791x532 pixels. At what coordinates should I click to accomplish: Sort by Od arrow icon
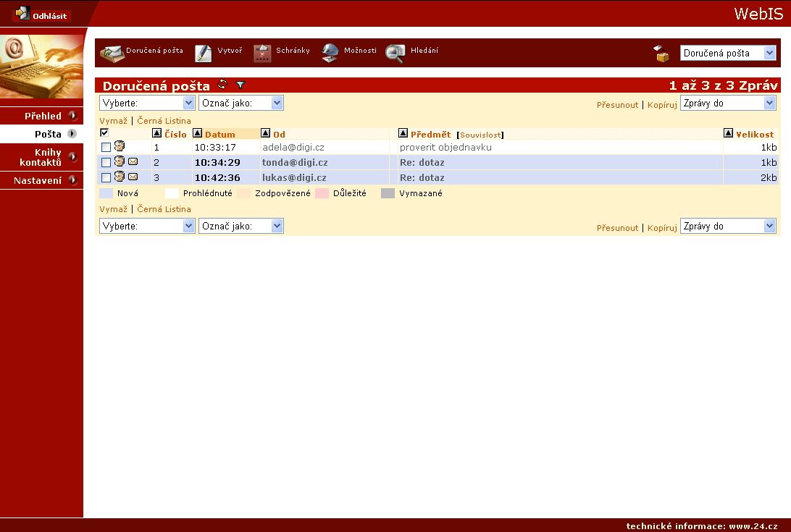tap(265, 133)
